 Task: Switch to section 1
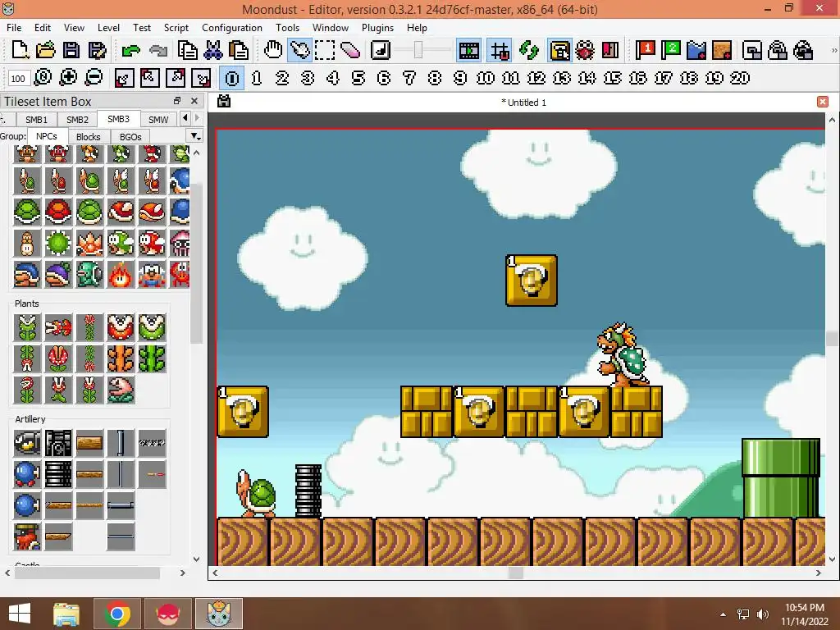pyautogui.click(x=257, y=78)
